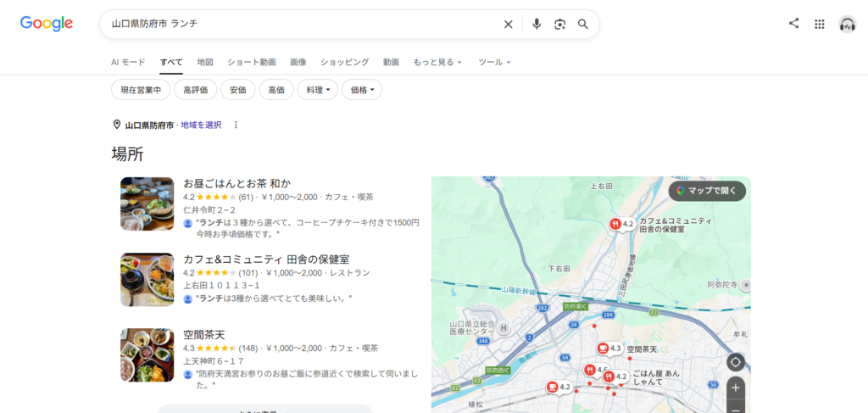The width and height of the screenshot is (868, 413).
Task: Click the マップで開く button
Action: (707, 191)
